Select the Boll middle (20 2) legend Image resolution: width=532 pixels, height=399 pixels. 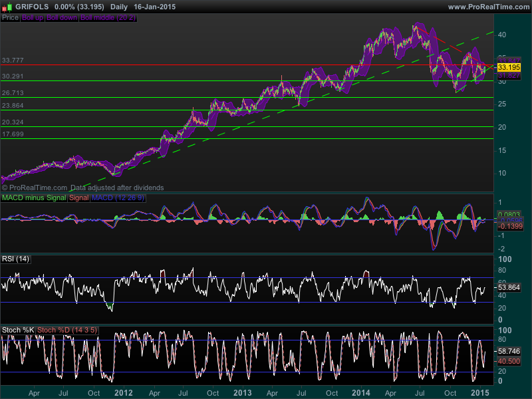(x=108, y=18)
